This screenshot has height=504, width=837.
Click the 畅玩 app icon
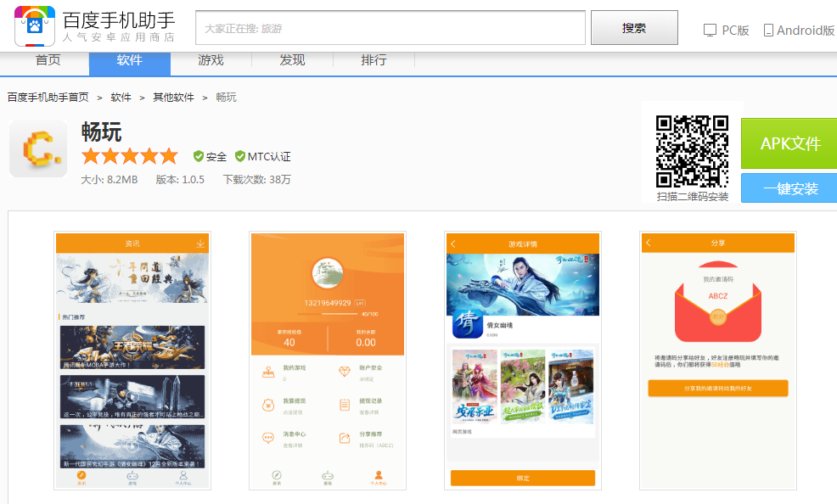click(x=38, y=148)
